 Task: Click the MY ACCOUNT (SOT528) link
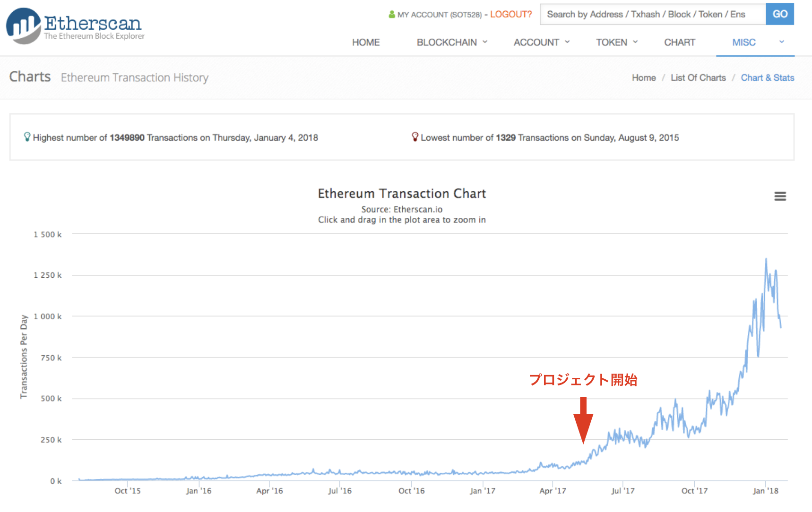pyautogui.click(x=439, y=15)
